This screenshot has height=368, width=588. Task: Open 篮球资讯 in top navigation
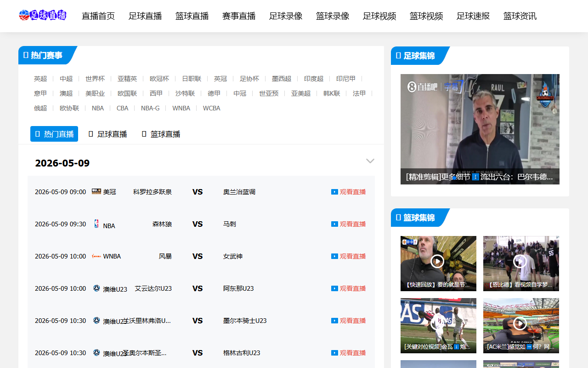coord(520,16)
